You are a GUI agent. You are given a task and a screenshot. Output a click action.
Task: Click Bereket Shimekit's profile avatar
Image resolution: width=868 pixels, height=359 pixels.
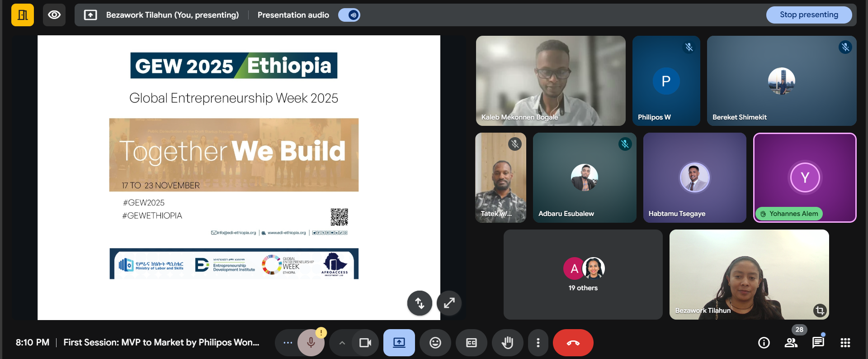coord(782,81)
